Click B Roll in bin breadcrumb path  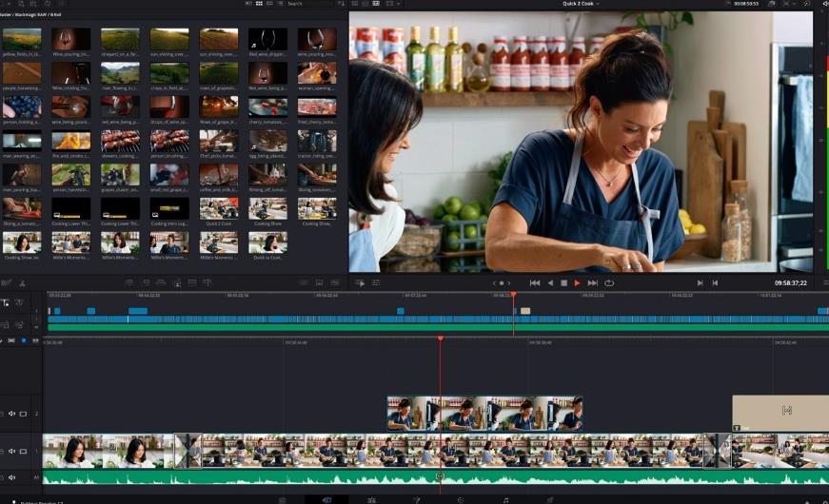[x=55, y=15]
